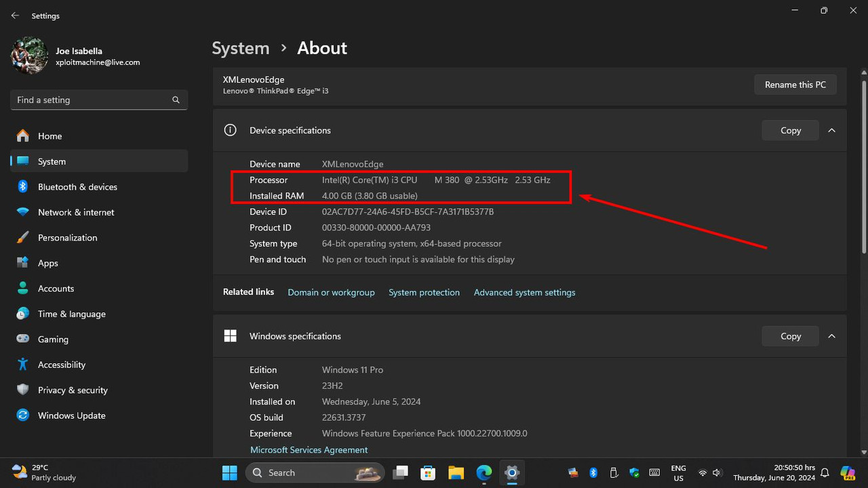Click the Windows specifications logo icon
This screenshot has width=868, height=488.
click(x=230, y=336)
